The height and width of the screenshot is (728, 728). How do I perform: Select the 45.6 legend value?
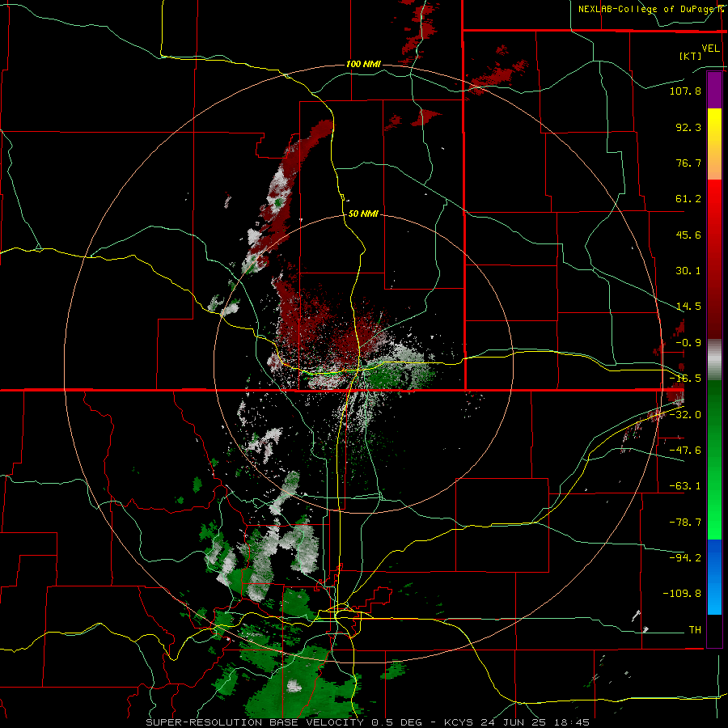(x=688, y=235)
